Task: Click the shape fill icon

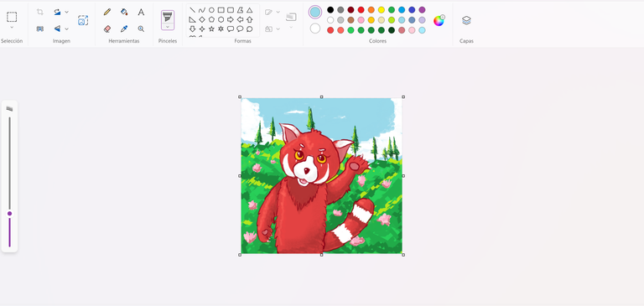Action: point(268,29)
